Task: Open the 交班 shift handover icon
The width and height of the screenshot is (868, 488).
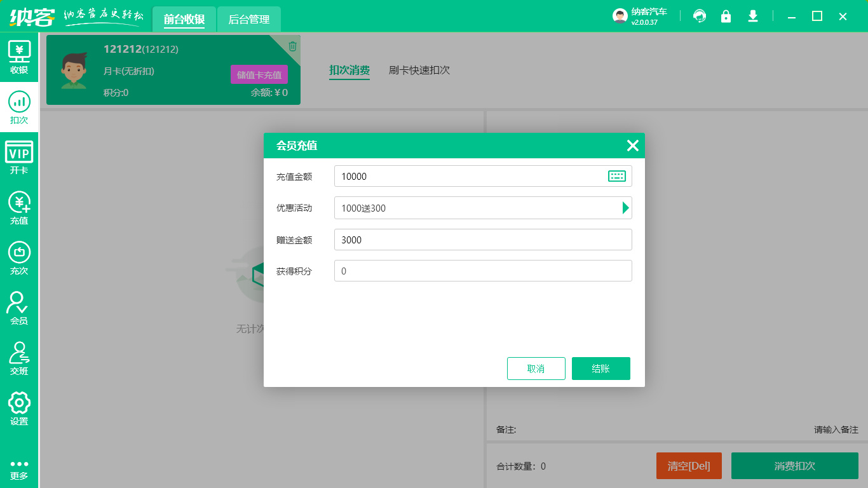Action: click(19, 358)
